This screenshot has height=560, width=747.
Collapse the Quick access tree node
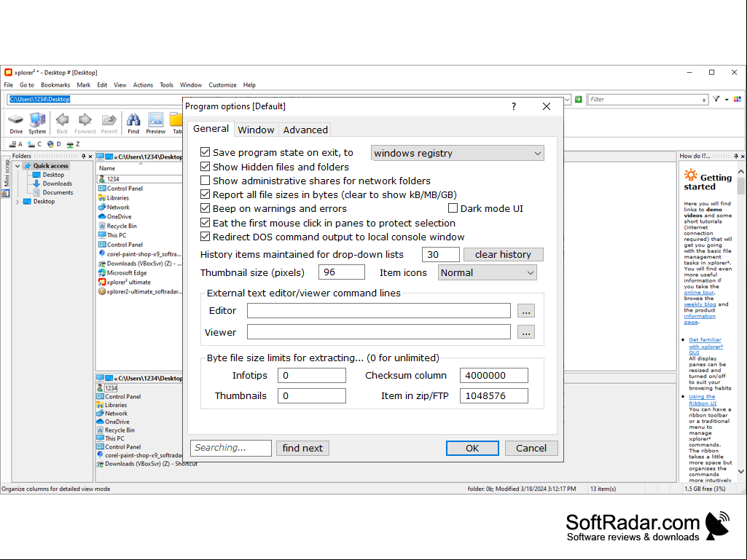tap(17, 166)
